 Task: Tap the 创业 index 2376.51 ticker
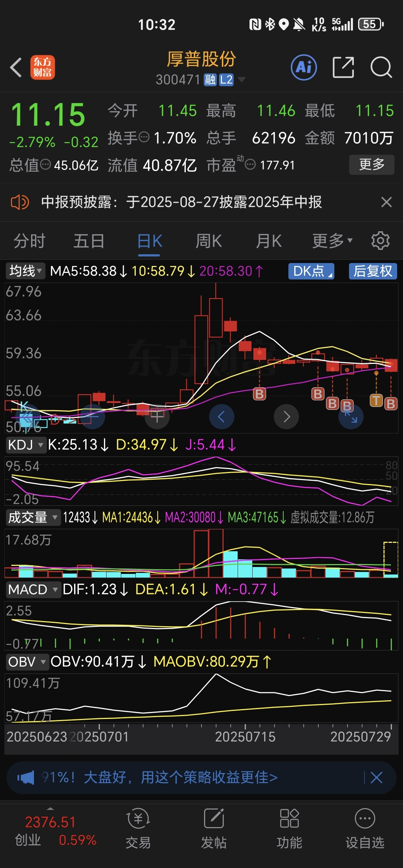(x=55, y=831)
